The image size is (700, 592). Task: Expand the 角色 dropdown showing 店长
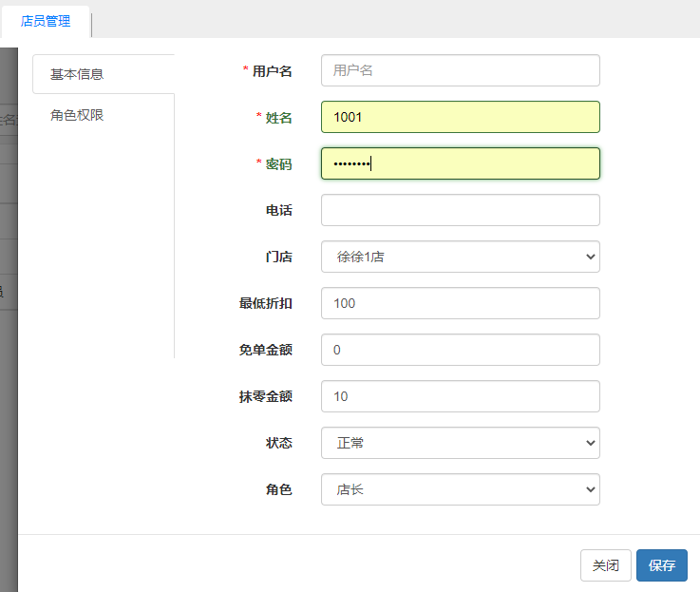point(461,489)
